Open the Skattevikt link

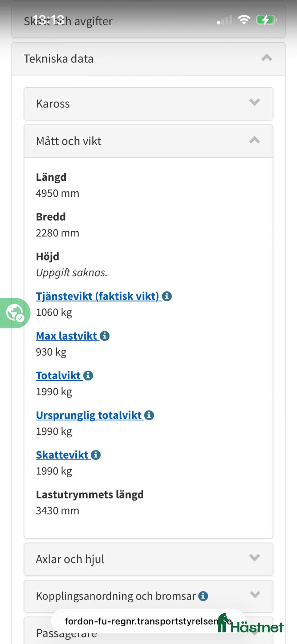click(x=62, y=454)
